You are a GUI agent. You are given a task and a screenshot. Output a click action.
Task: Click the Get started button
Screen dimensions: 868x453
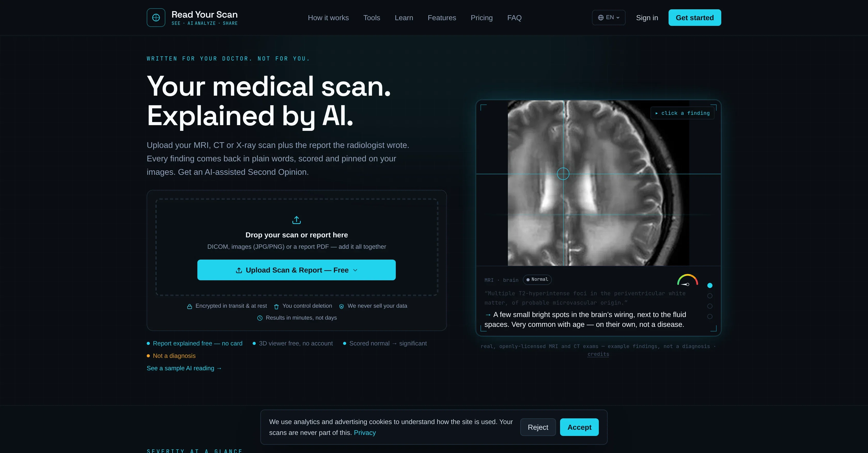pyautogui.click(x=694, y=18)
